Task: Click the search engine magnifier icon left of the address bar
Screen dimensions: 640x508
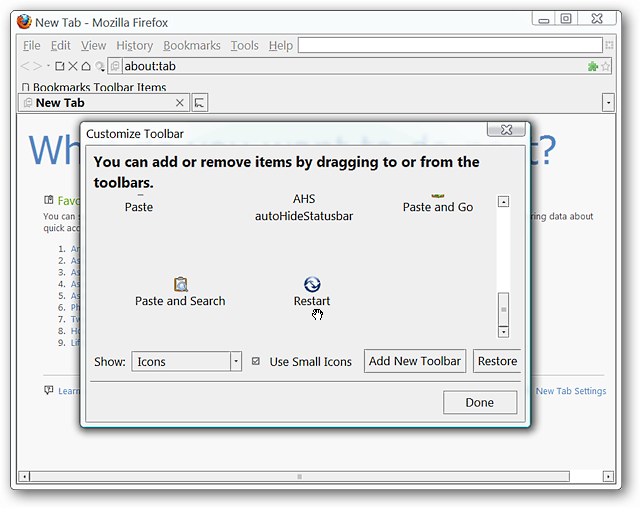Action: pos(100,66)
